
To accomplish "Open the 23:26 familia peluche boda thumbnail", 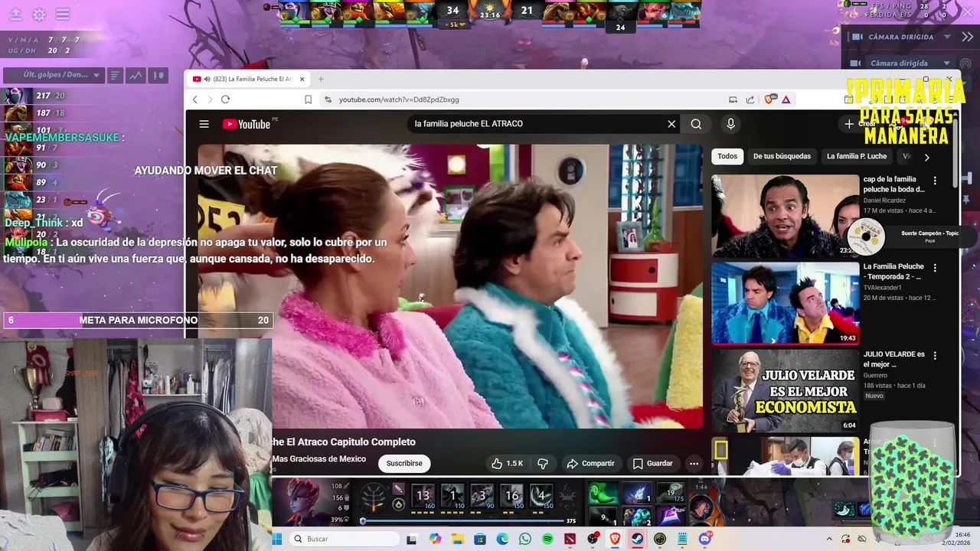I will [786, 216].
